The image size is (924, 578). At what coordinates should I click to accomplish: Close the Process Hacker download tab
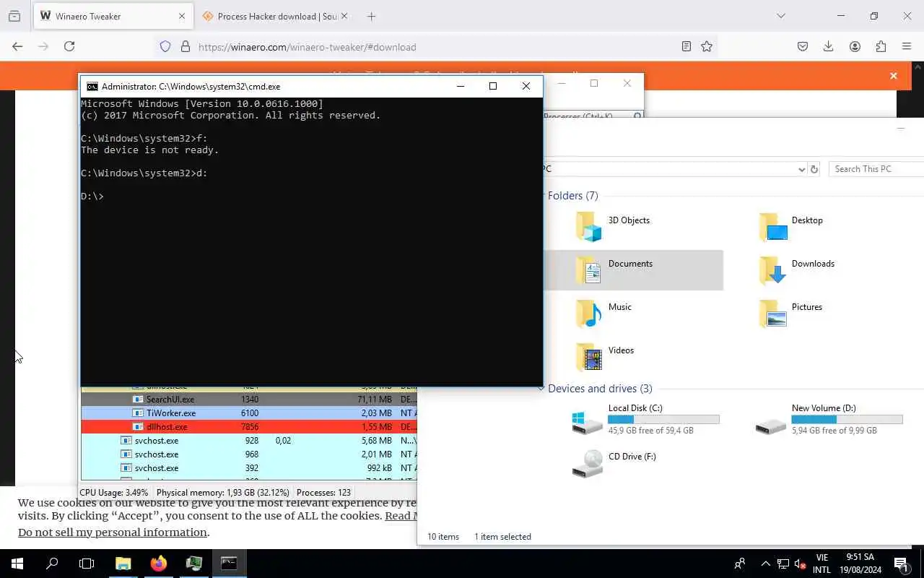coord(344,16)
